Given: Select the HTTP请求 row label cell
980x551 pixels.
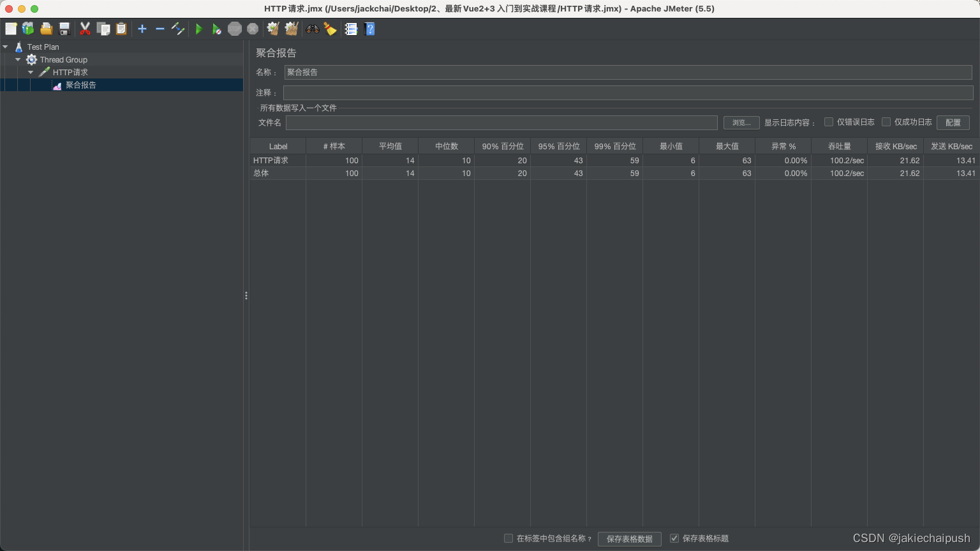Looking at the screenshot, I should pos(278,160).
